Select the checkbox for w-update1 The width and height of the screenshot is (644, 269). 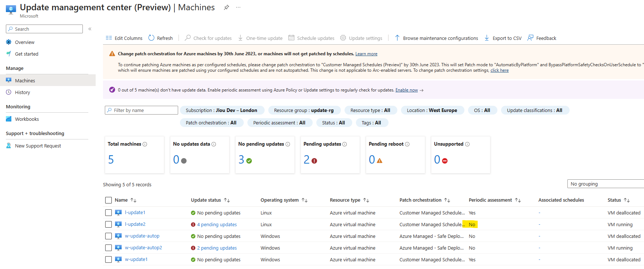click(108, 259)
